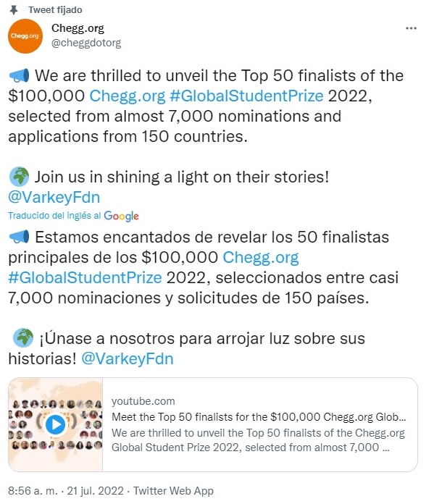Click the Chegg.org orange profile avatar
Viewport: 429px width, 504px height.
(x=25, y=36)
